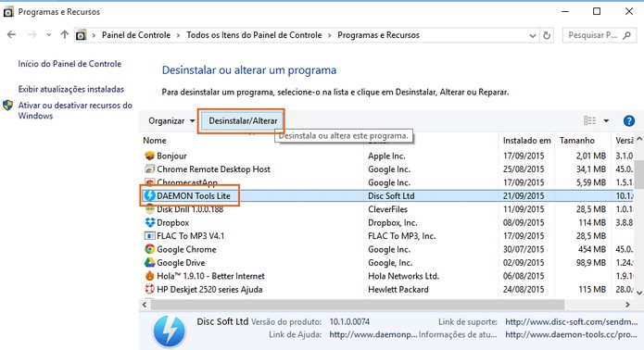The image size is (644, 350).
Task: Click the vertical scrollbar down arrow
Action: click(639, 293)
